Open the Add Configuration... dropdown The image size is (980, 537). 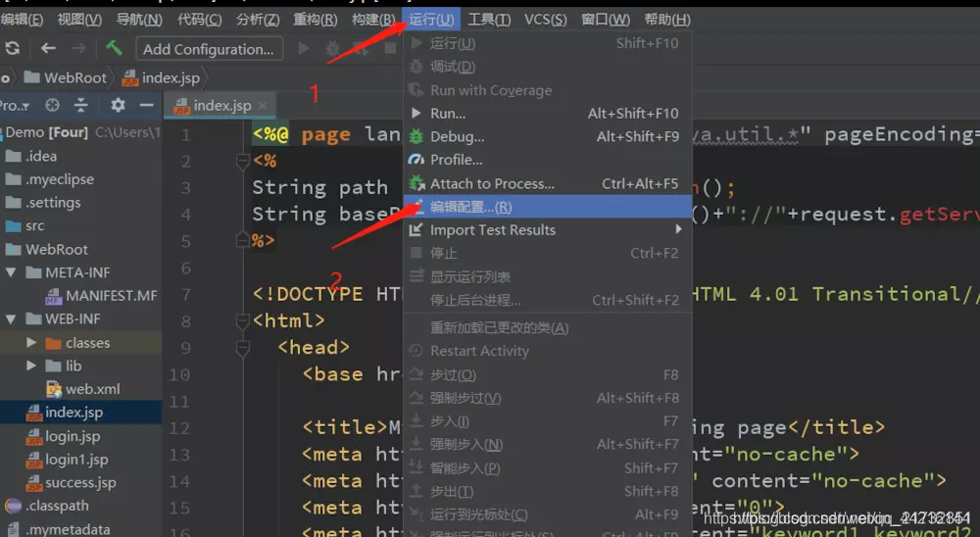pos(209,49)
